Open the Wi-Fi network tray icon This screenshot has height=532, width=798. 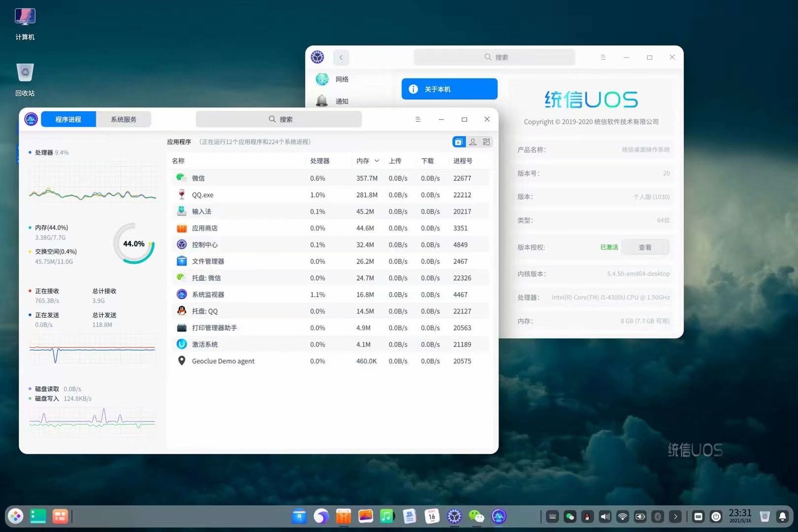623,516
